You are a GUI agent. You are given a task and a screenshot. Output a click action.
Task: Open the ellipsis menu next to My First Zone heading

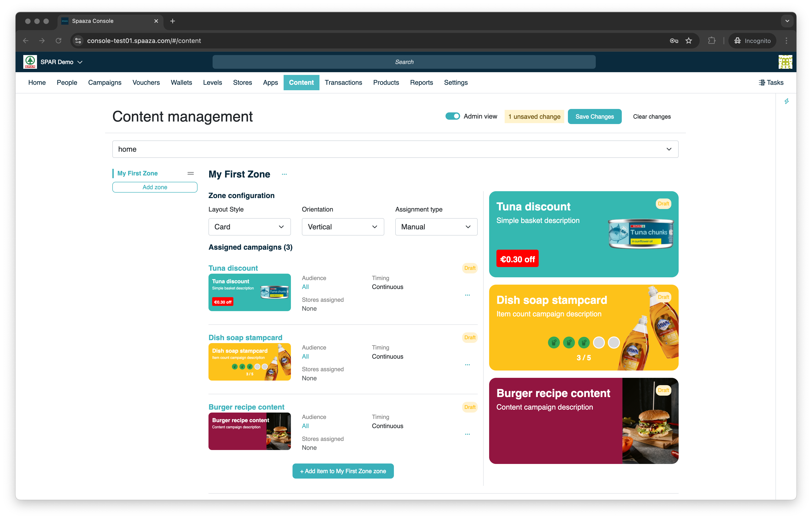click(284, 174)
